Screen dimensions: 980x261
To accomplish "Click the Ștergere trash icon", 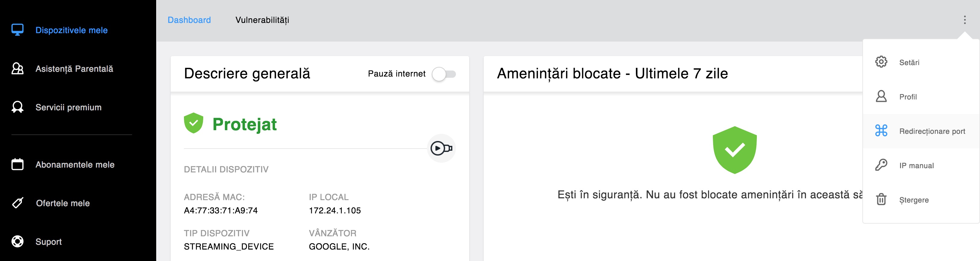I will pos(881,199).
